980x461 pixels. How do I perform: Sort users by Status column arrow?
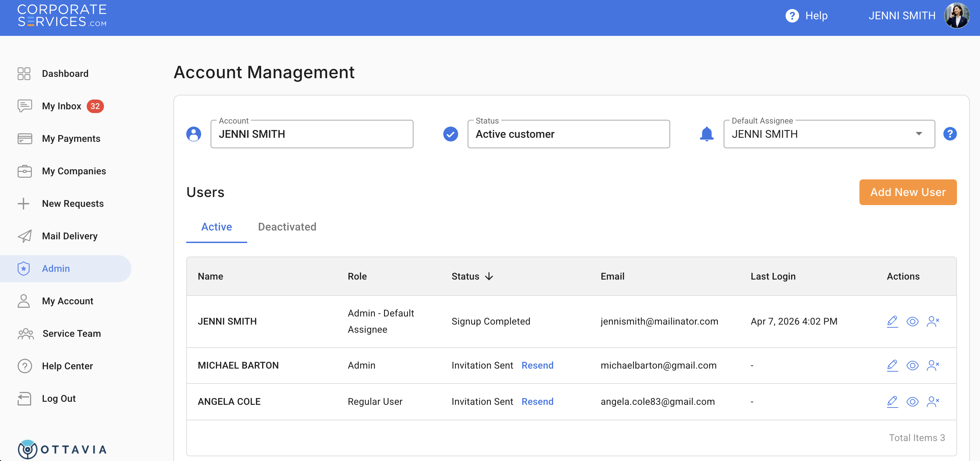tap(489, 276)
